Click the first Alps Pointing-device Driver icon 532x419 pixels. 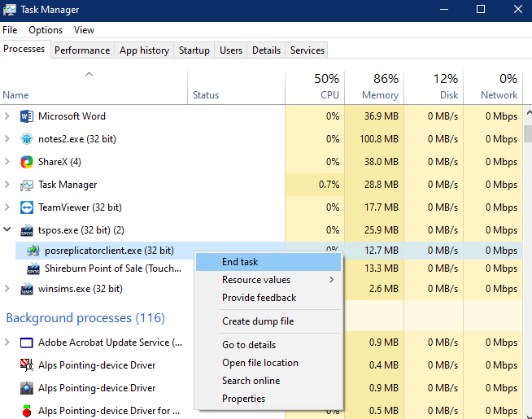[27, 365]
